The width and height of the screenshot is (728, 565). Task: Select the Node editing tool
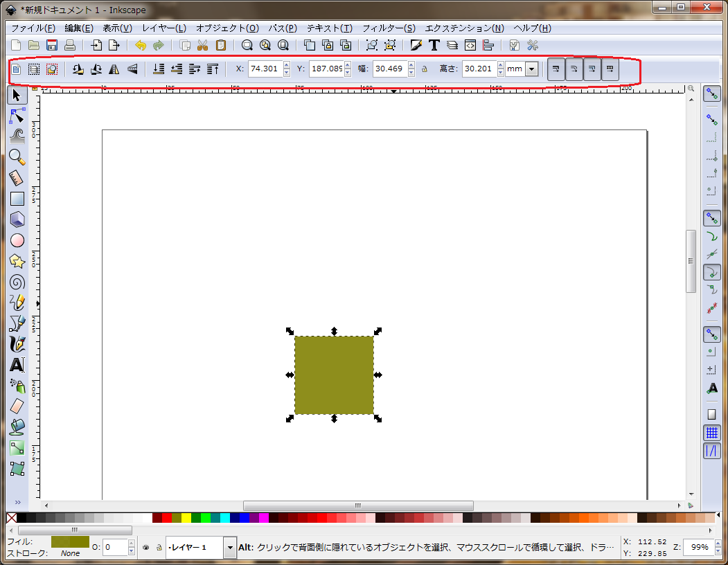[17, 116]
